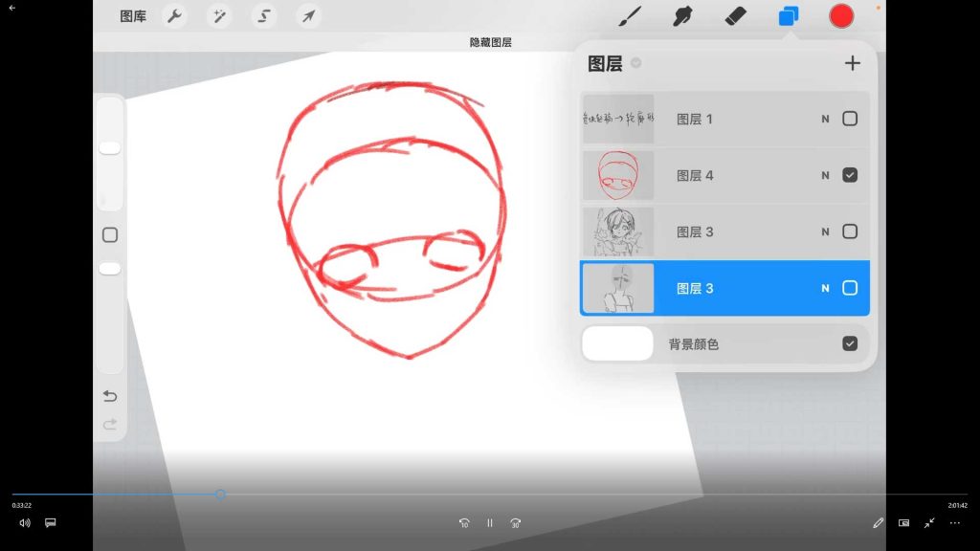
Task: Tap the square modify button in sidebar
Action: point(110,235)
